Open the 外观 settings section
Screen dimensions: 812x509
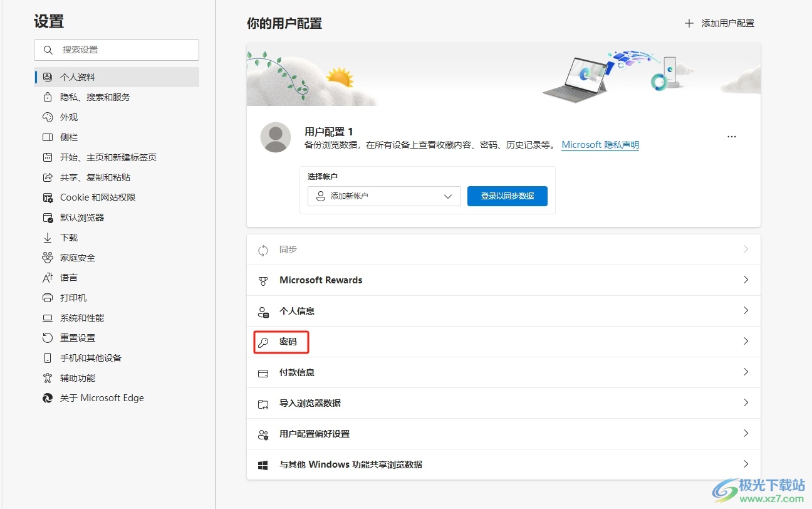[x=117, y=117]
